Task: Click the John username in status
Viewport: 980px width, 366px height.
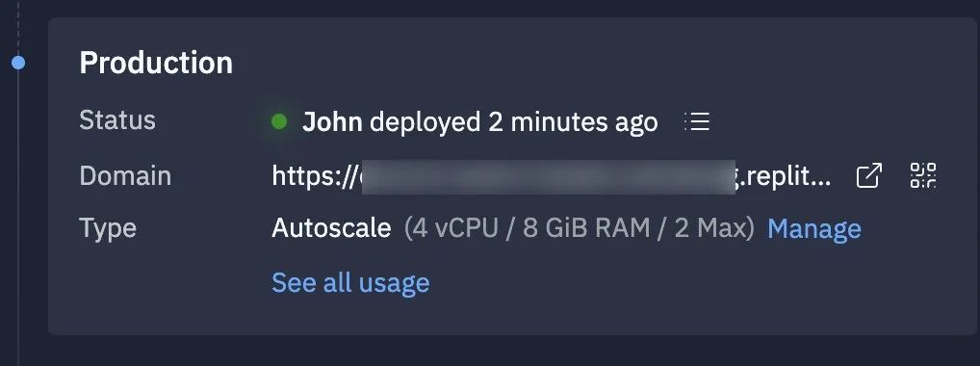Action: click(x=332, y=122)
